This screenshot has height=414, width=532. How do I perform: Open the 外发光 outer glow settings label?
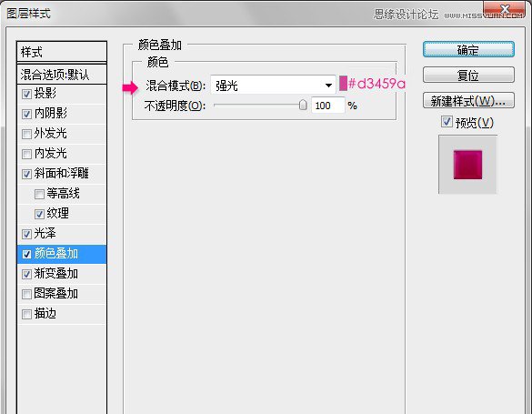pyautogui.click(x=51, y=133)
